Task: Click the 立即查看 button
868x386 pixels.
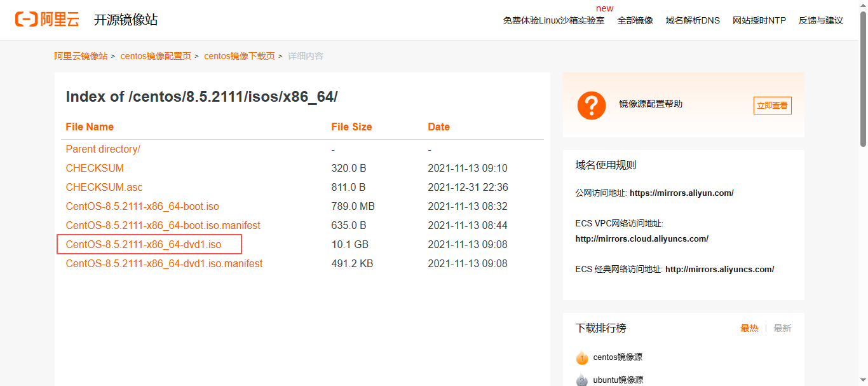Action: click(x=773, y=106)
